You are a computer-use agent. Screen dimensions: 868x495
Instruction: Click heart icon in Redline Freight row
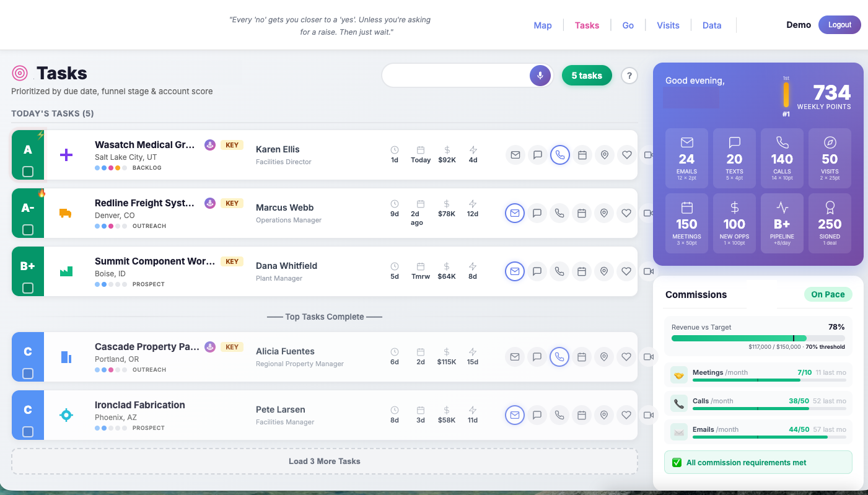point(626,213)
